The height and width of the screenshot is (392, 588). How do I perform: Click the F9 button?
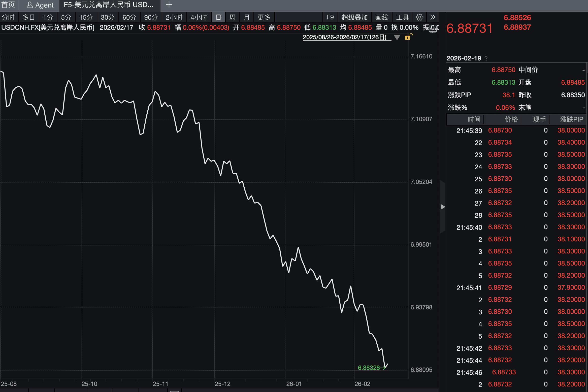tap(330, 17)
